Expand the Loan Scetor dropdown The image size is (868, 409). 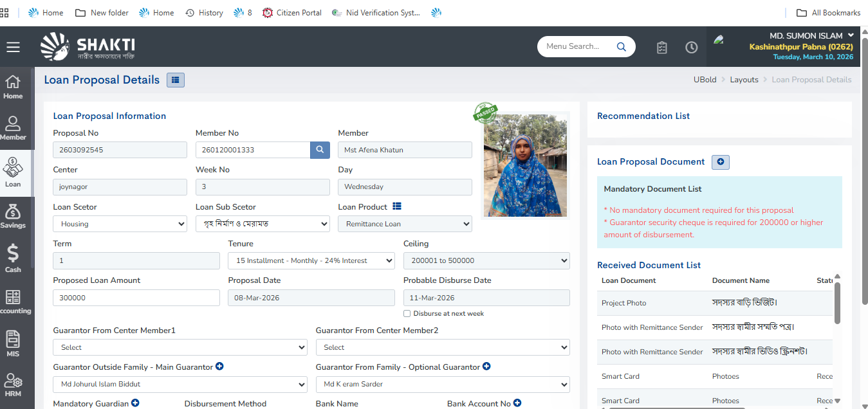coord(120,224)
